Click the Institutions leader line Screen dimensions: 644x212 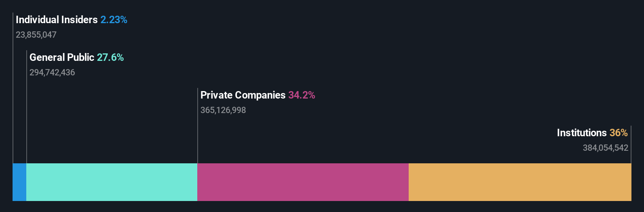pyautogui.click(x=631, y=144)
